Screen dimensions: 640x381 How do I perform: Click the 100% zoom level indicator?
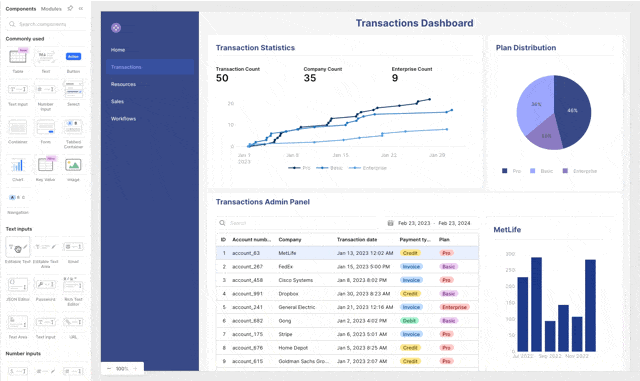coord(122,368)
